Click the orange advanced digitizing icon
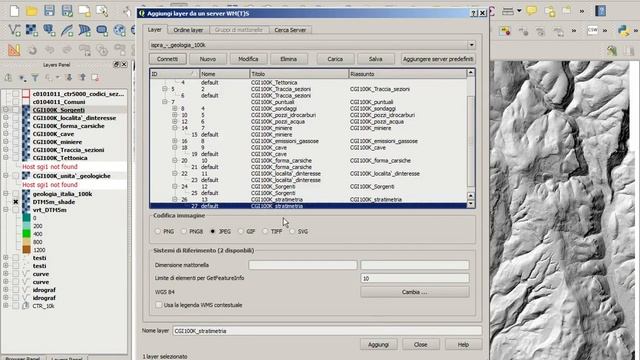Screen dimensions: 640x360 (14, 50)
